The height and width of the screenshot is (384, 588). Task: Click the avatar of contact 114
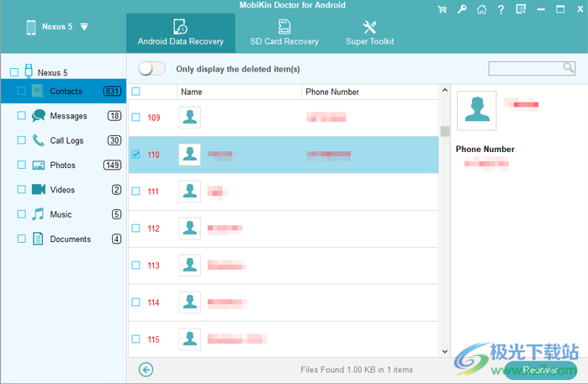click(190, 302)
